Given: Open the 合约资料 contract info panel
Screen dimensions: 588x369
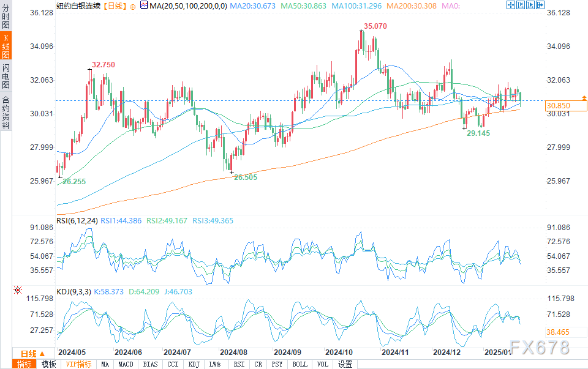Looking at the screenshot, I should (x=6, y=113).
